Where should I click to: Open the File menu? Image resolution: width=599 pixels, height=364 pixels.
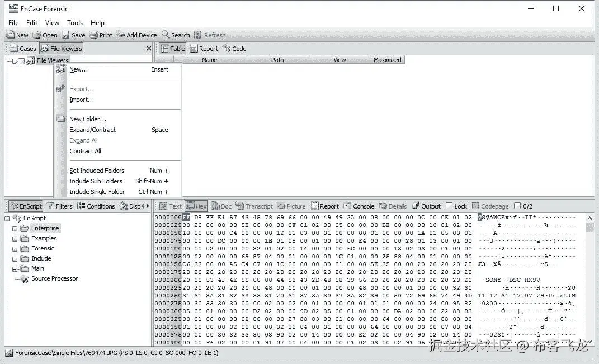pos(13,22)
